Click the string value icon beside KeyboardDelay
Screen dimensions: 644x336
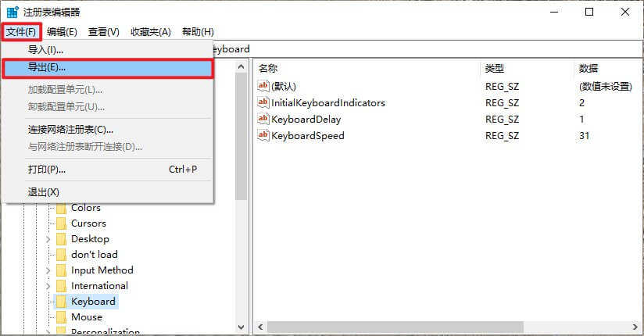point(263,120)
